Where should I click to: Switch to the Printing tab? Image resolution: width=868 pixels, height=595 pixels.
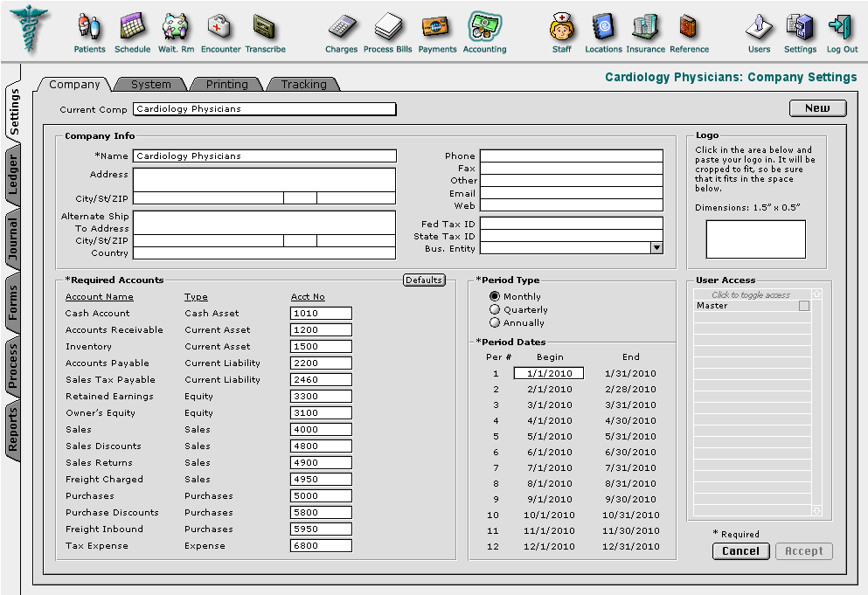point(226,84)
